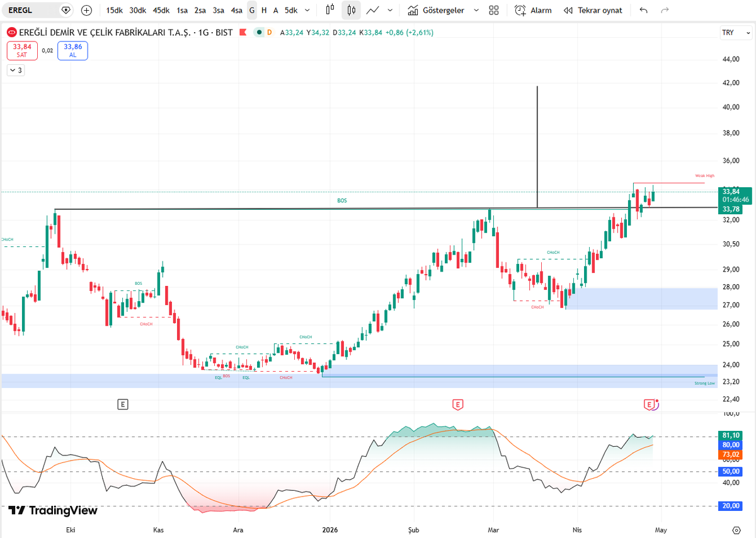Click the 81,10 oscillator value label
Screen dimensions: 756x538
(x=731, y=435)
